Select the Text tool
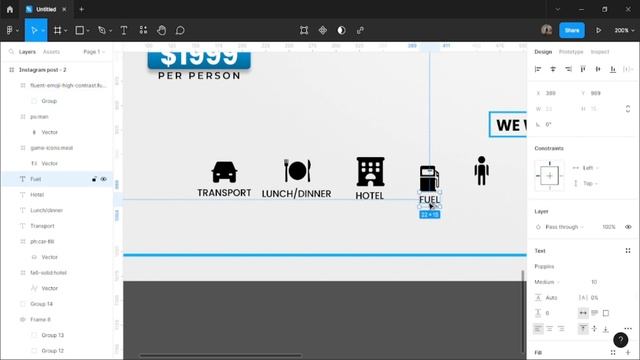 [124, 30]
